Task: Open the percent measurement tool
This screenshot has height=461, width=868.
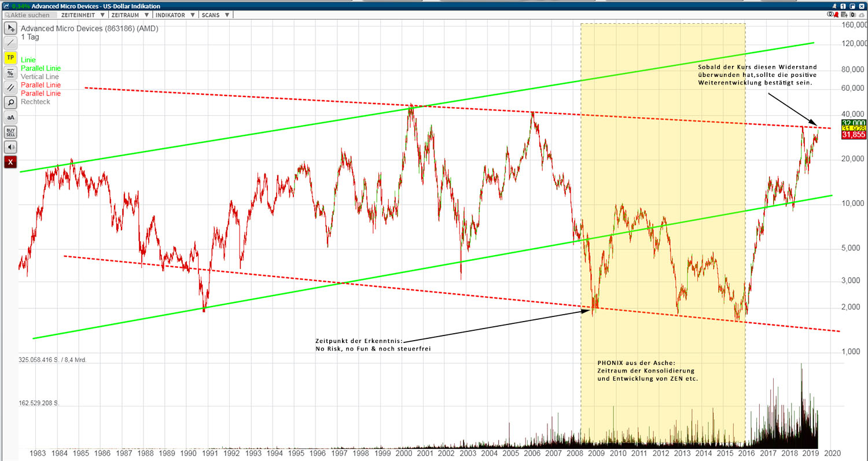Action: tap(10, 72)
